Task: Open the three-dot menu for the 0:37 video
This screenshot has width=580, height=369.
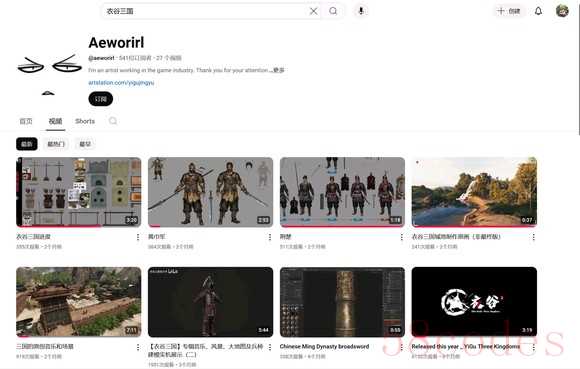Action: click(x=533, y=237)
